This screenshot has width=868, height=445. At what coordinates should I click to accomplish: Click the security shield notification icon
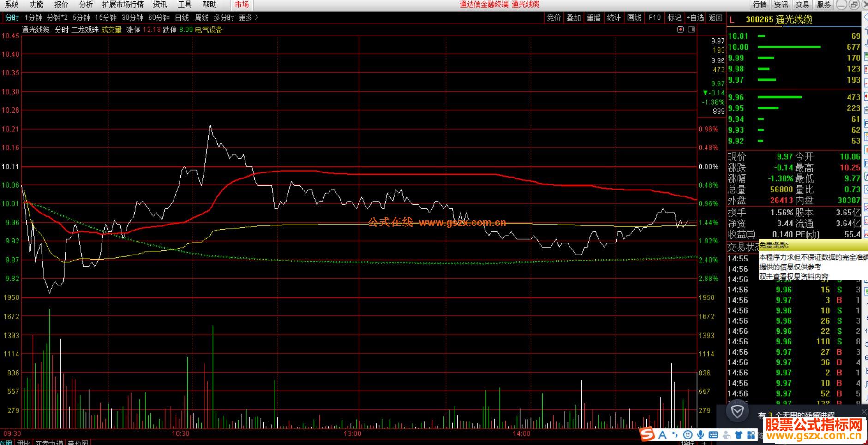click(737, 411)
